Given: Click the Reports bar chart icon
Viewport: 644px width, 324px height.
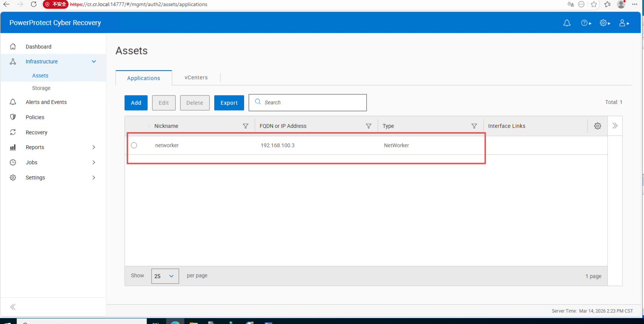Looking at the screenshot, I should coord(13,147).
